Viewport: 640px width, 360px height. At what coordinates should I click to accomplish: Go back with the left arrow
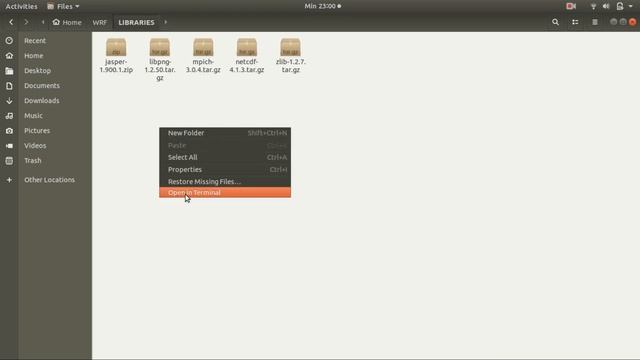(11, 22)
